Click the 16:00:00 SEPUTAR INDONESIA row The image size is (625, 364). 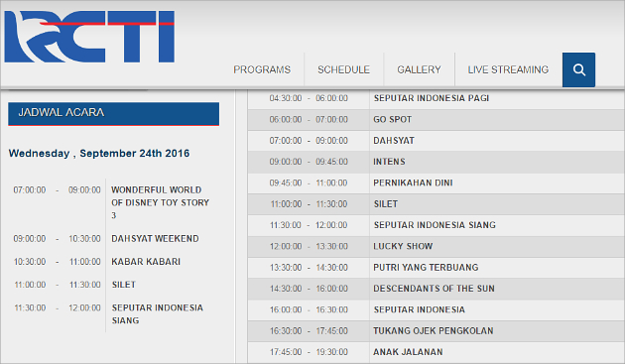click(x=437, y=309)
